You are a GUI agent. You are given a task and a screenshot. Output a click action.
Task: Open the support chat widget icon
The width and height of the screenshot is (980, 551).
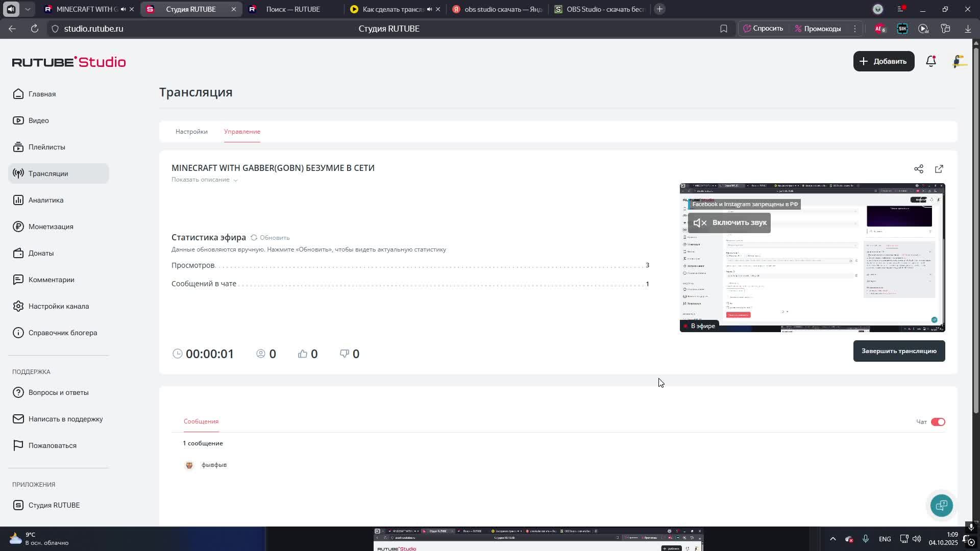pyautogui.click(x=941, y=505)
